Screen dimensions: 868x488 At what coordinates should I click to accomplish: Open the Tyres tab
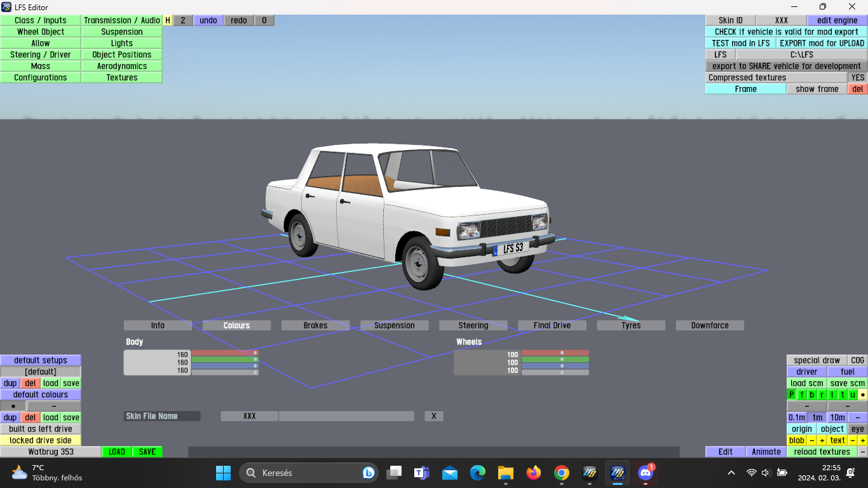pyautogui.click(x=631, y=325)
